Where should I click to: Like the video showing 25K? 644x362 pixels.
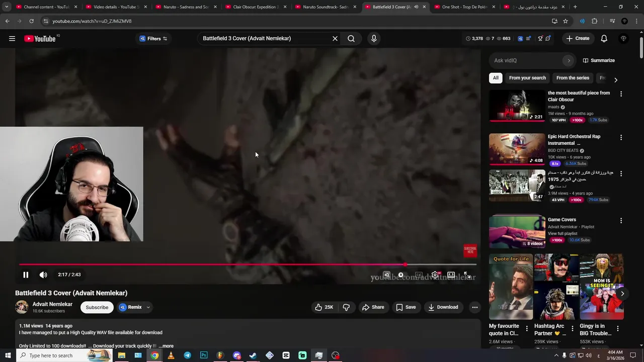324,307
